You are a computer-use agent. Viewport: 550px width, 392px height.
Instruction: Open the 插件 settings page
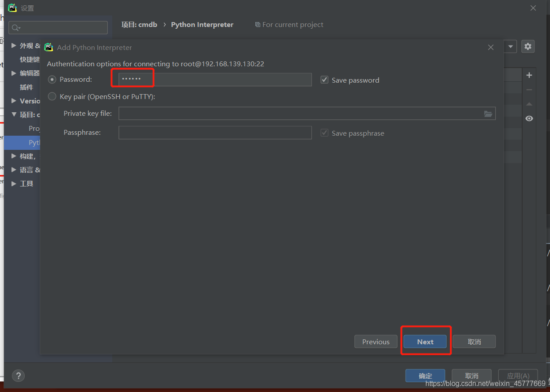(27, 87)
